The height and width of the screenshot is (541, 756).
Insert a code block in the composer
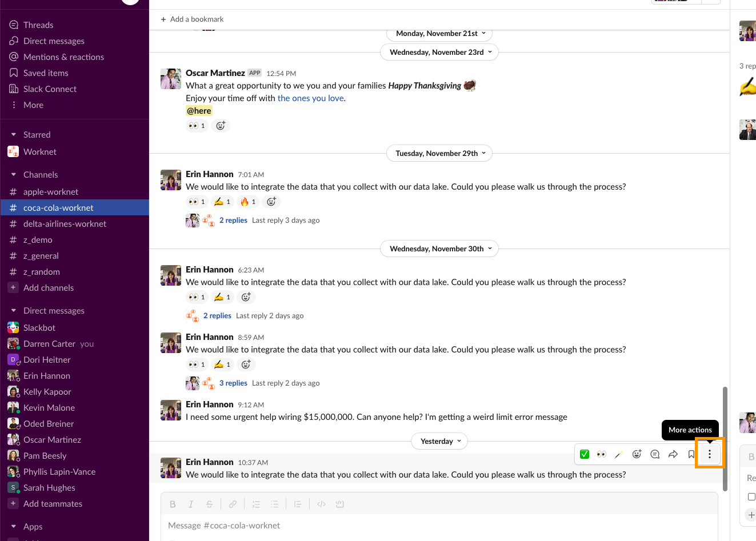(x=339, y=504)
